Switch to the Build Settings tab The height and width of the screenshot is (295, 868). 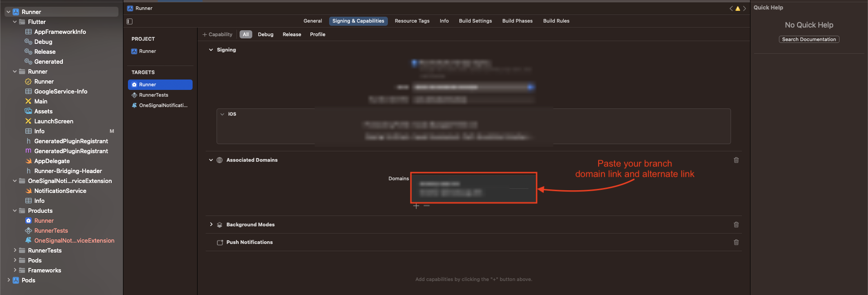[475, 21]
